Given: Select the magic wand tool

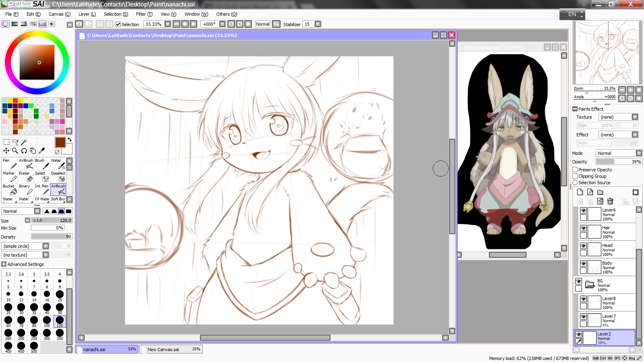Looking at the screenshot, I should coord(24,142).
